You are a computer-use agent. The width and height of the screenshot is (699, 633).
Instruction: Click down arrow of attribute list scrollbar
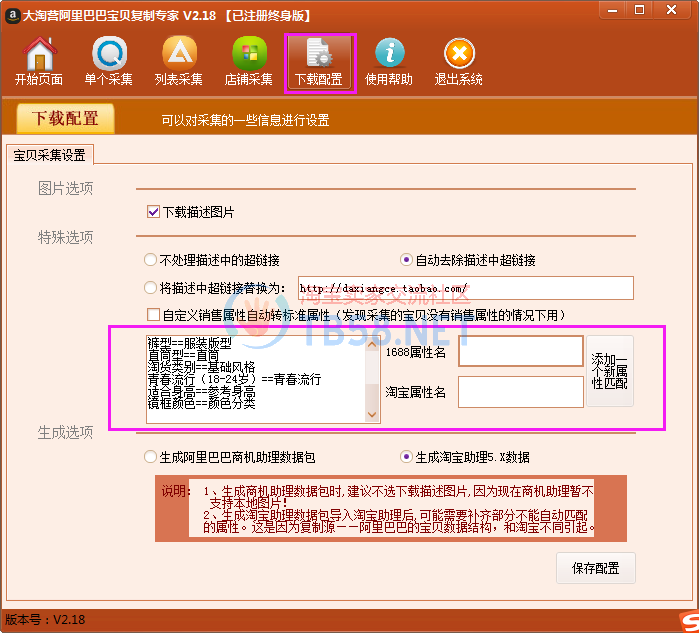pyautogui.click(x=373, y=414)
